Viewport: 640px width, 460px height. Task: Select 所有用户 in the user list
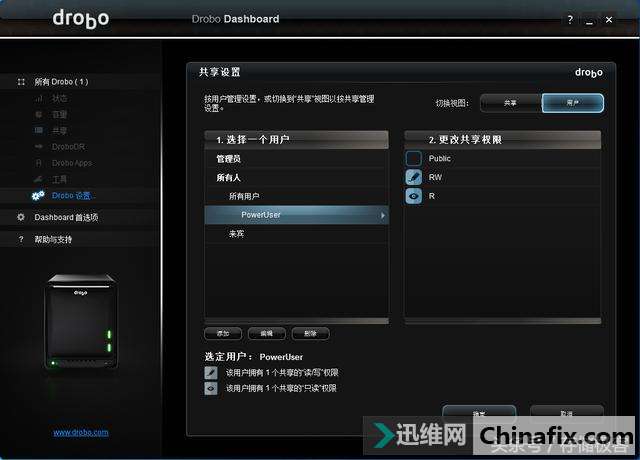click(296, 196)
